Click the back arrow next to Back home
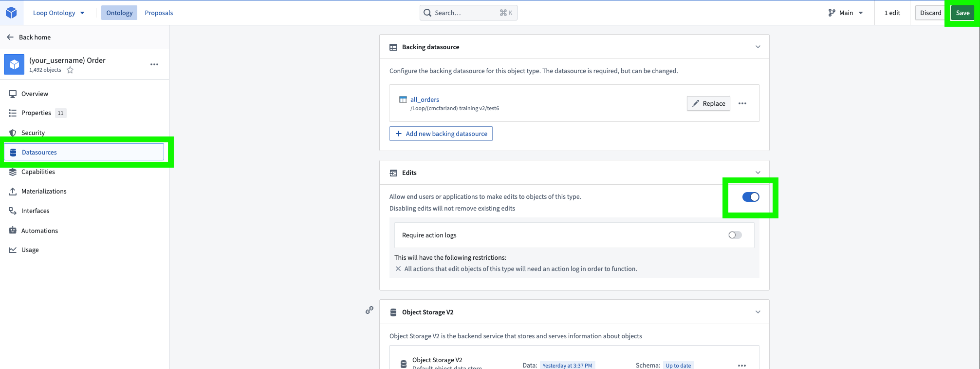This screenshot has height=369, width=980. pyautogui.click(x=10, y=37)
